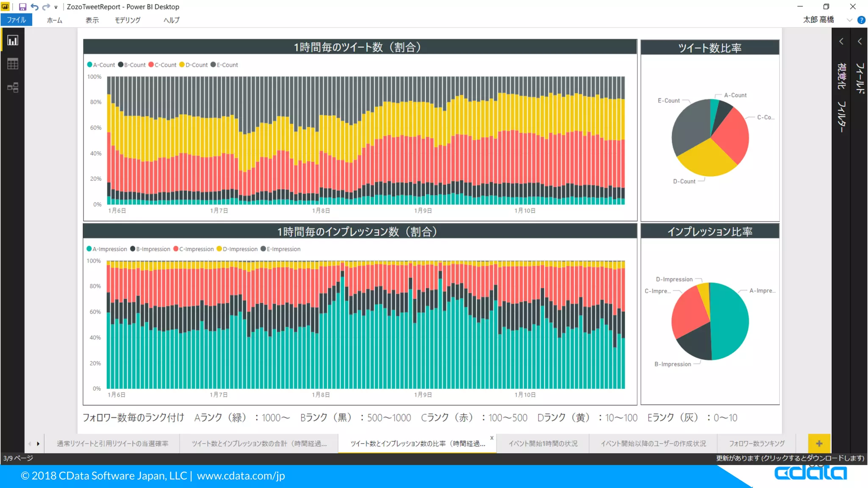Click the blue Help question icon

[x=861, y=20]
